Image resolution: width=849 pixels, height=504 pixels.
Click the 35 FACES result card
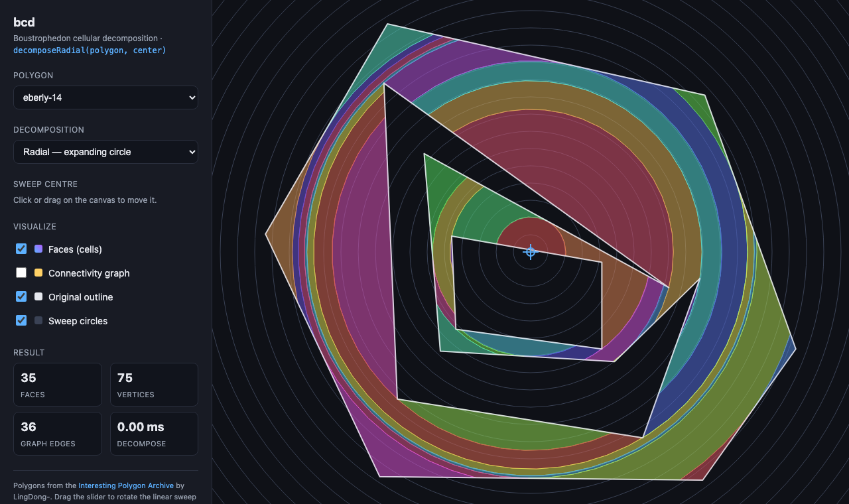click(x=58, y=385)
